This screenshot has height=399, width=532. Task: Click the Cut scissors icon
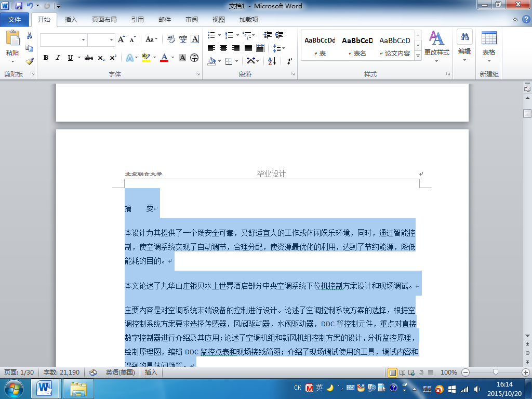click(30, 35)
